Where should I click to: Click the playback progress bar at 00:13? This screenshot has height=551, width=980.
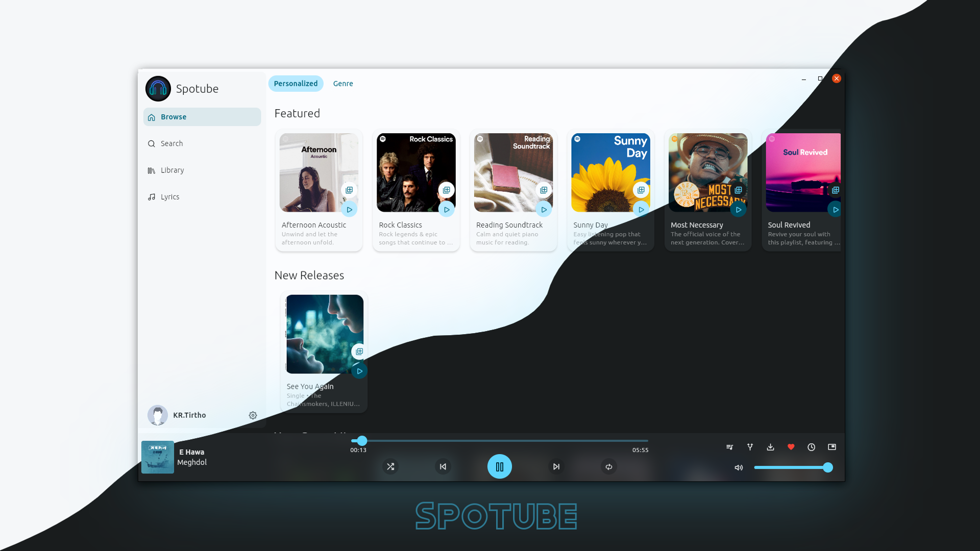pyautogui.click(x=361, y=441)
